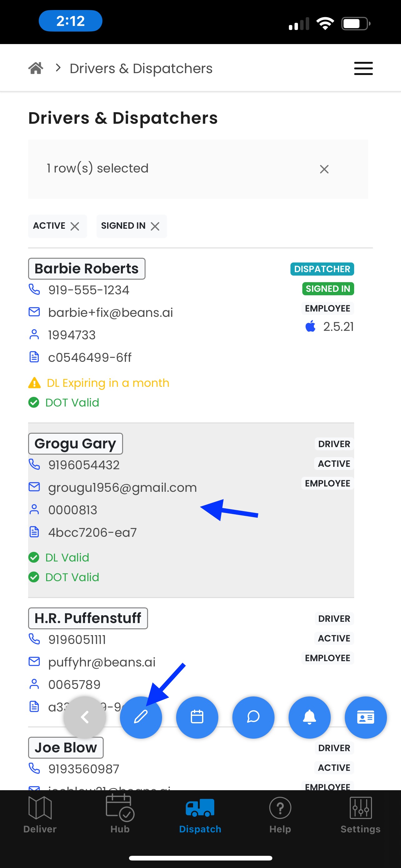Open the Help tab
Viewport: 401px width, 868px height.
tap(280, 813)
